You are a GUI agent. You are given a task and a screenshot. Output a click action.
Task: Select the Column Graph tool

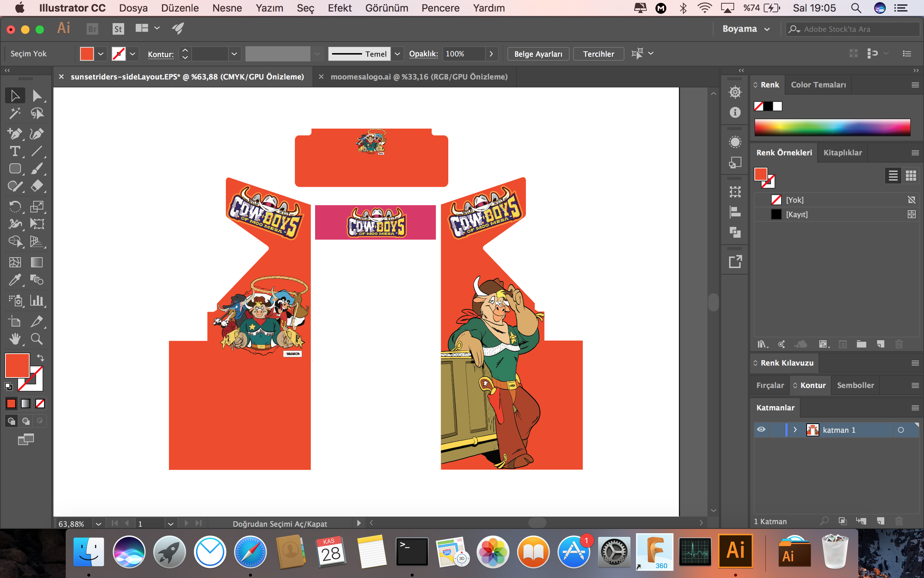(x=37, y=301)
